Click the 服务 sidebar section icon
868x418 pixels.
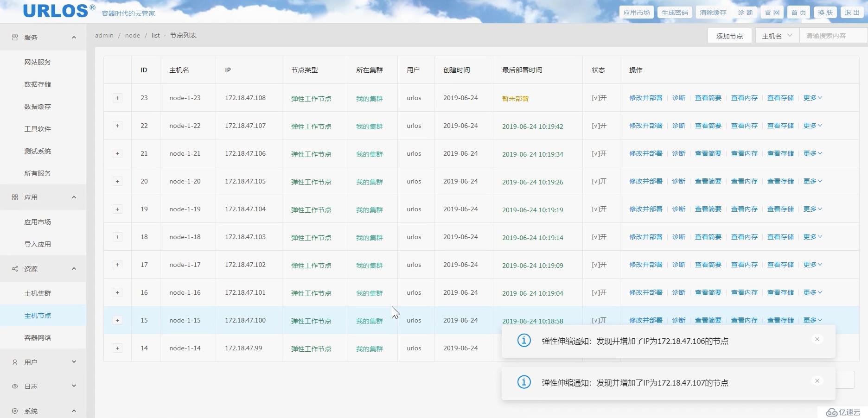pos(15,38)
